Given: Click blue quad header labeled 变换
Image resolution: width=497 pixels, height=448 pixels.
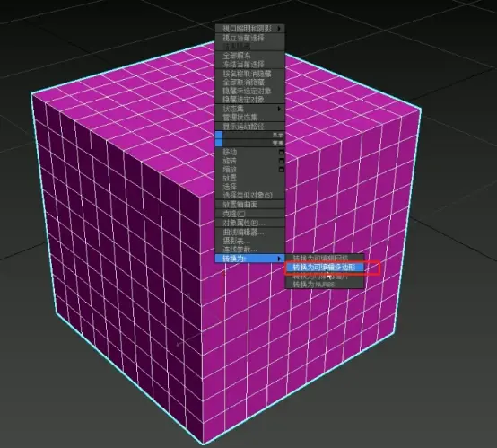Looking at the screenshot, I should tap(249, 143).
